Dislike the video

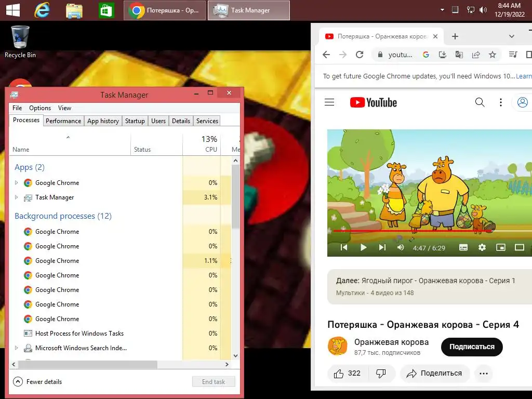[x=381, y=374]
